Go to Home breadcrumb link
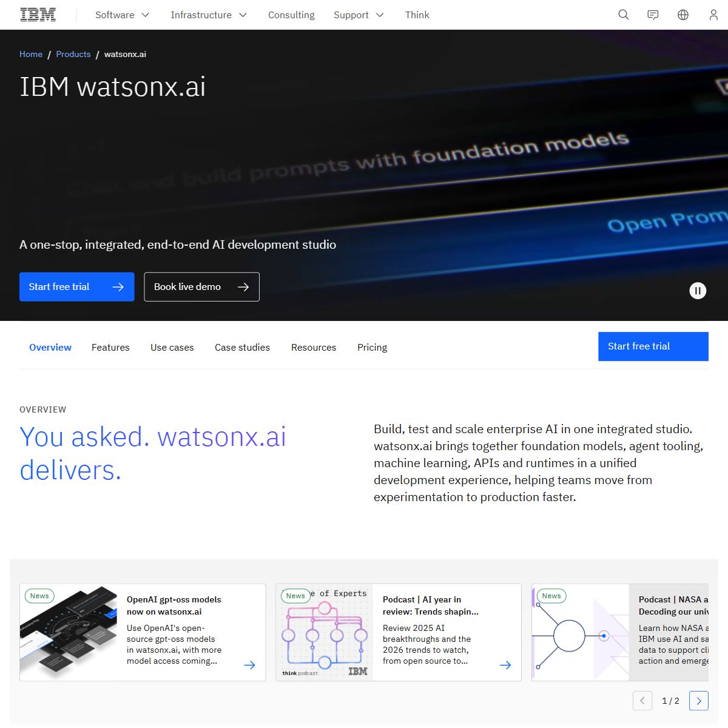 coord(31,54)
